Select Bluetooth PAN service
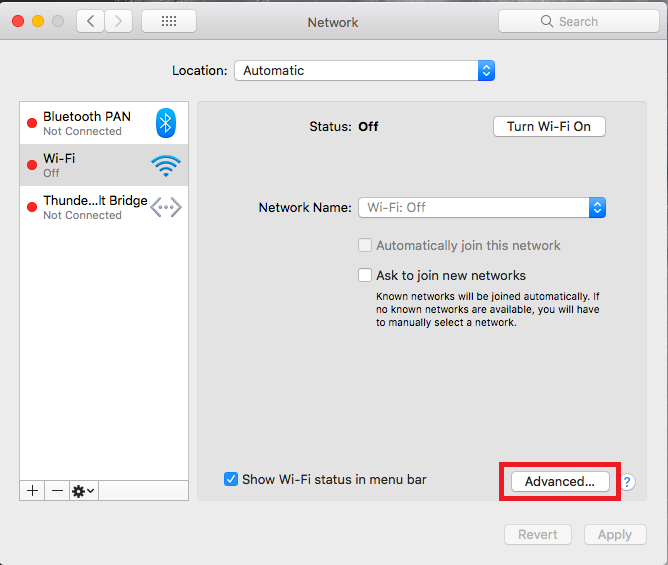 tap(104, 123)
